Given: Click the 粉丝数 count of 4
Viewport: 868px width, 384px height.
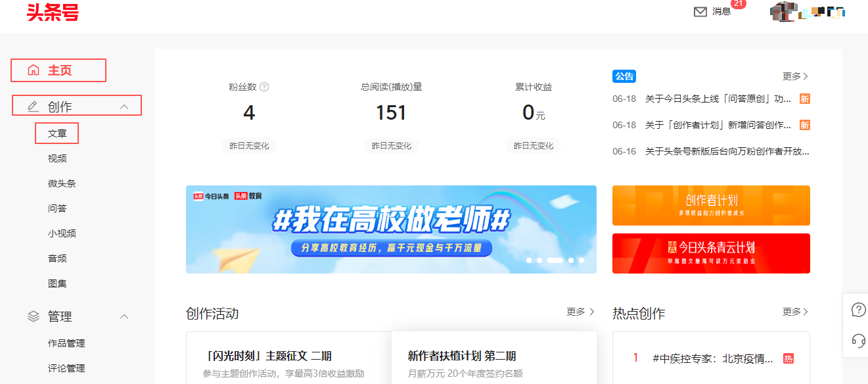Looking at the screenshot, I should click(x=249, y=113).
